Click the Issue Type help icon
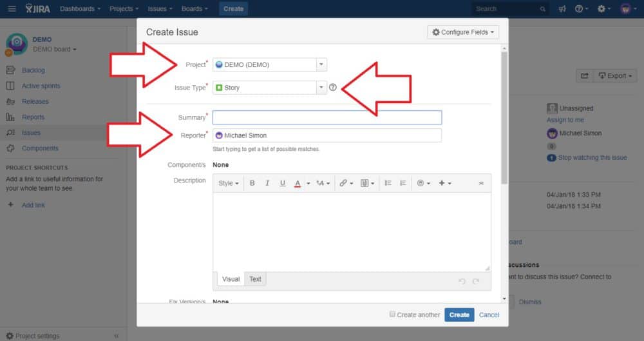644x341 pixels. (x=333, y=87)
